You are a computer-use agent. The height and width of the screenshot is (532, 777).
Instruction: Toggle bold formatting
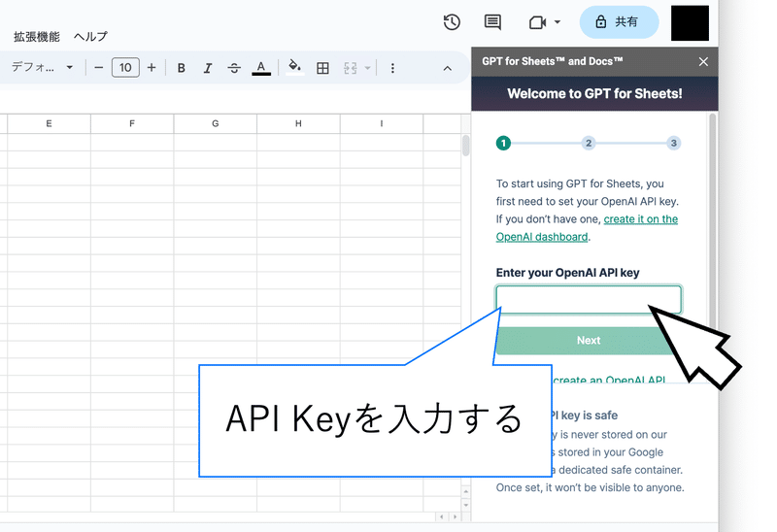coord(182,68)
